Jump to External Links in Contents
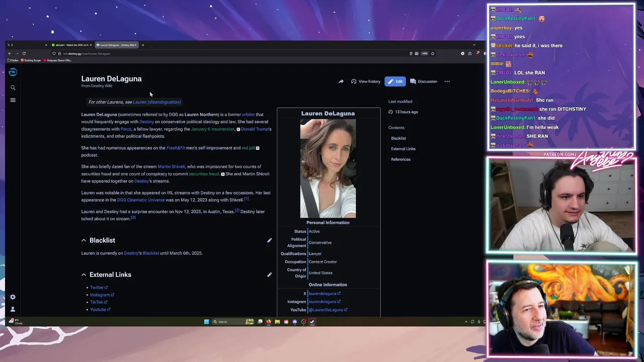Screen dimensions: 644x362 [x=403, y=149]
